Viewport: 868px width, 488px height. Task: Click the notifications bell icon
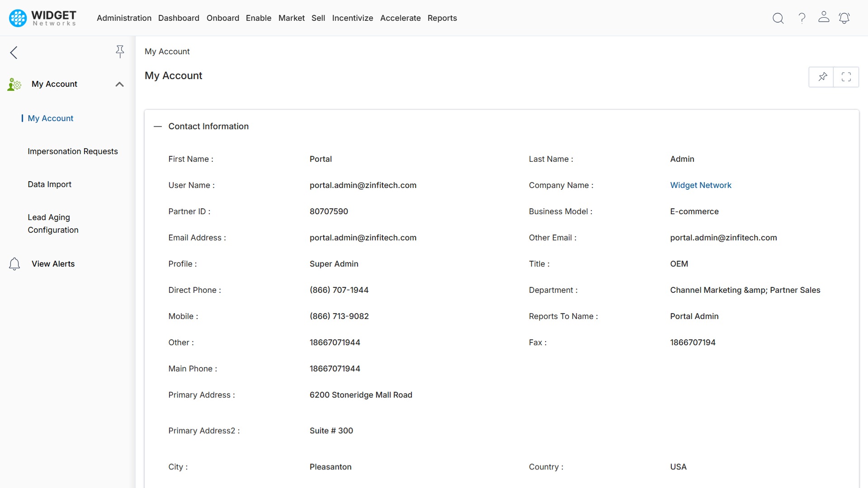pyautogui.click(x=844, y=18)
